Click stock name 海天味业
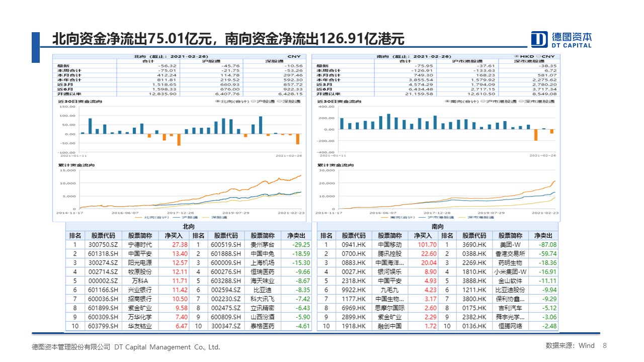644x362 pixels. [262, 281]
